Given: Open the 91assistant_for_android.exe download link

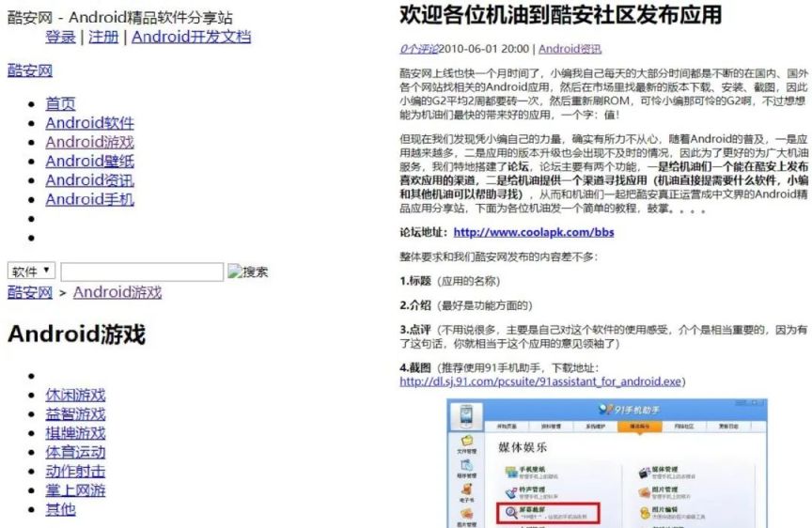Looking at the screenshot, I should tap(540, 381).
